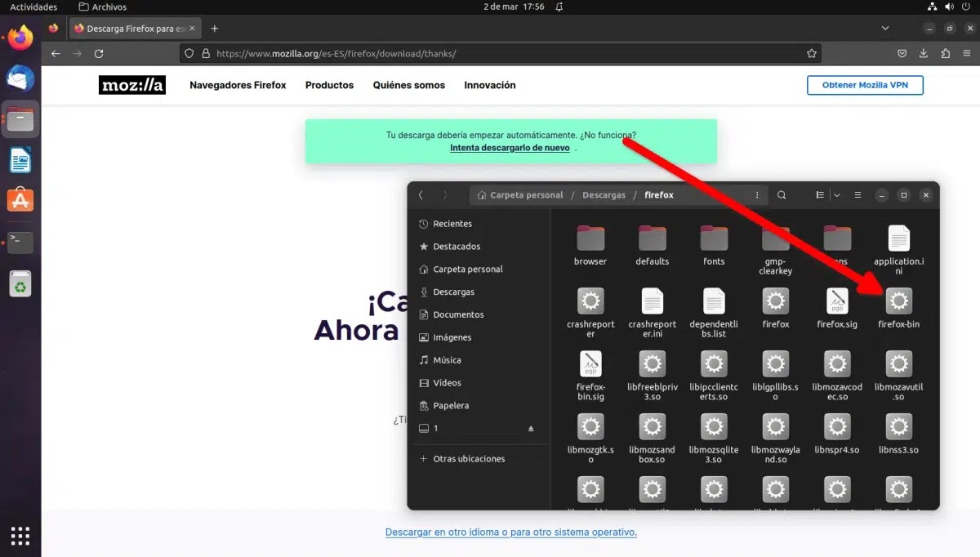This screenshot has height=557, width=980.
Task: Select the fonts folder
Action: pos(714,246)
